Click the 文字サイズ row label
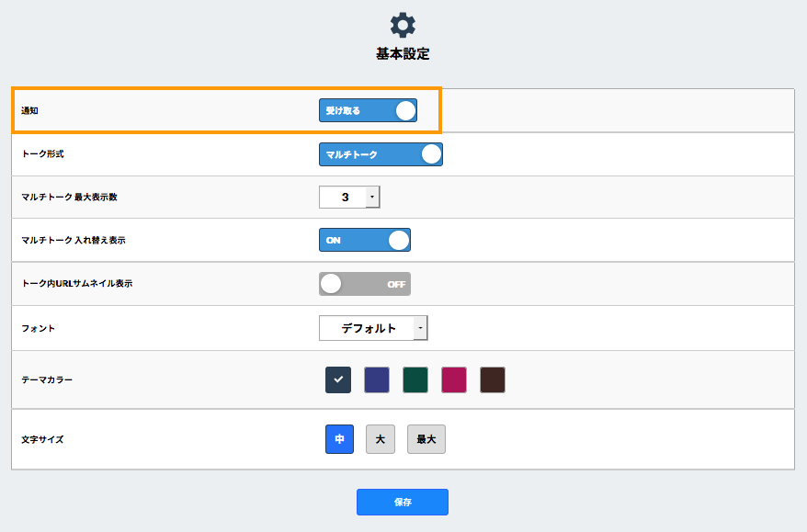Image resolution: width=807 pixels, height=532 pixels. coord(42,439)
